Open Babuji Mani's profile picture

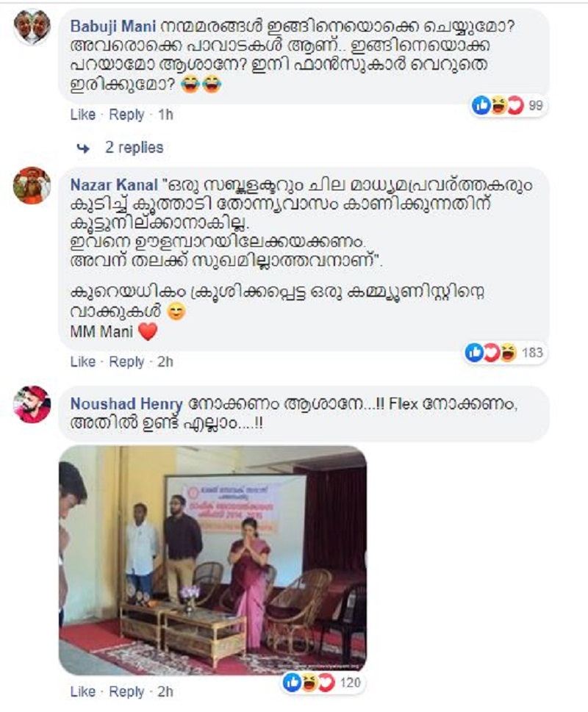point(32,26)
